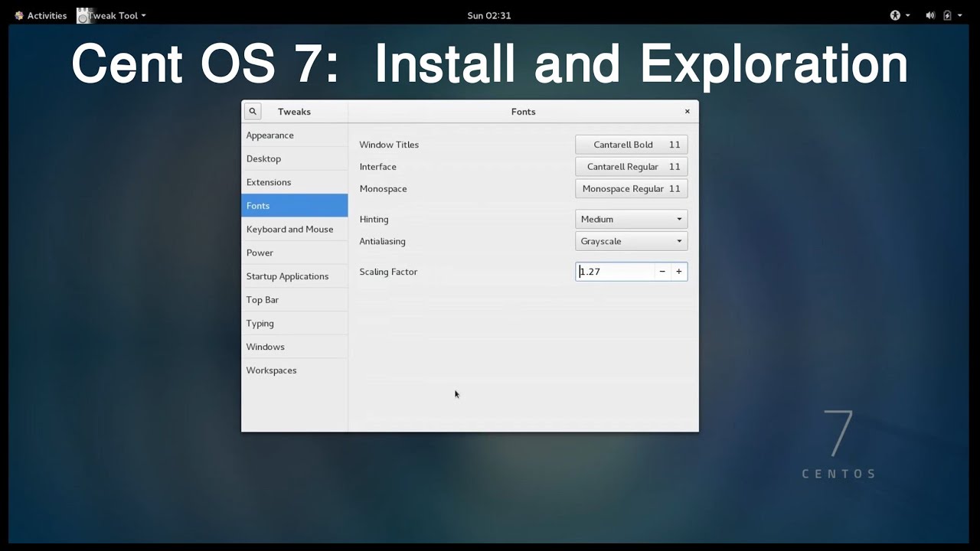
Task: Click the Monospace label
Action: [x=383, y=189]
